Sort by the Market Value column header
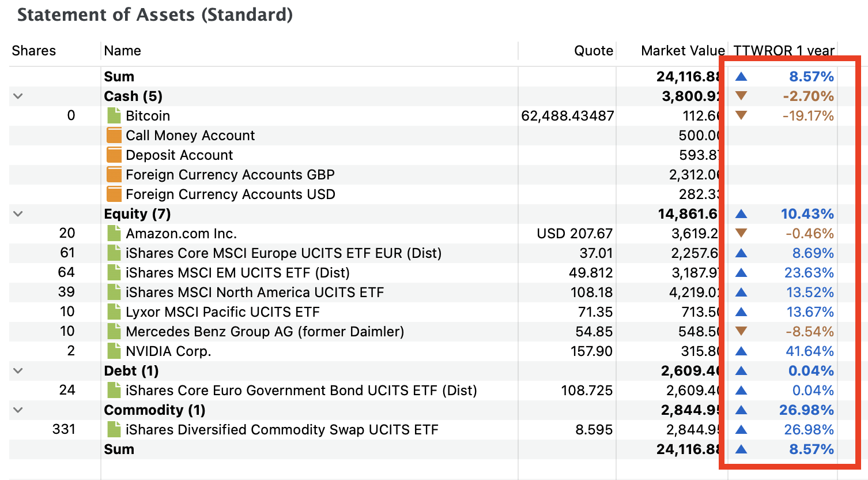 (x=682, y=51)
